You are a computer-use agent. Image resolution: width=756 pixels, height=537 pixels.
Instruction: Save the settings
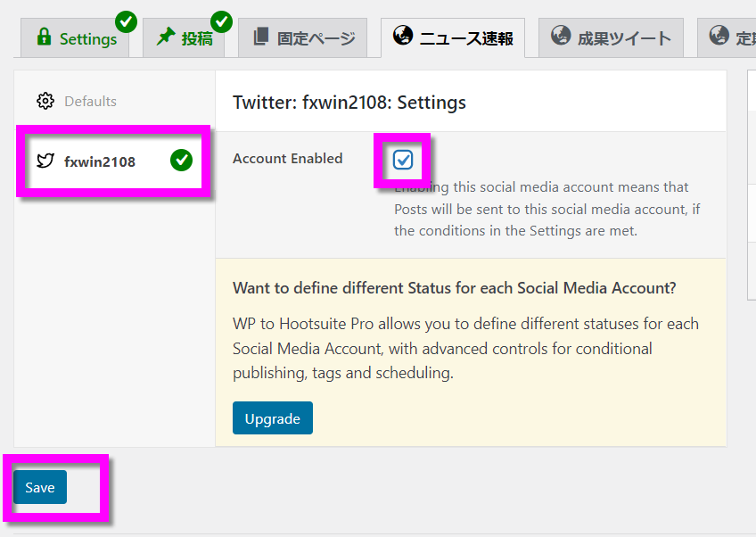(x=40, y=487)
